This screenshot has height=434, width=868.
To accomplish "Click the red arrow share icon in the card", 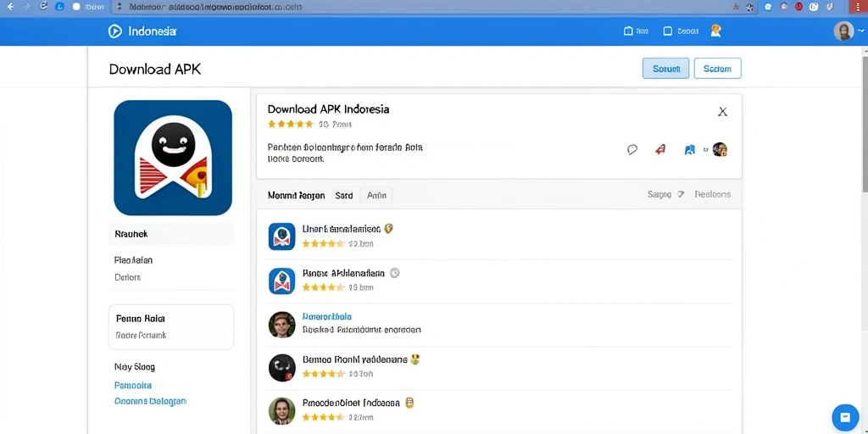I will point(659,149).
